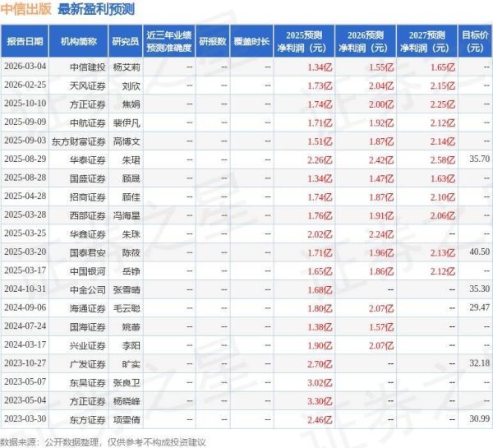The width and height of the screenshot is (493, 448).
Task: Click institution 海通证券
Action: 87,308
